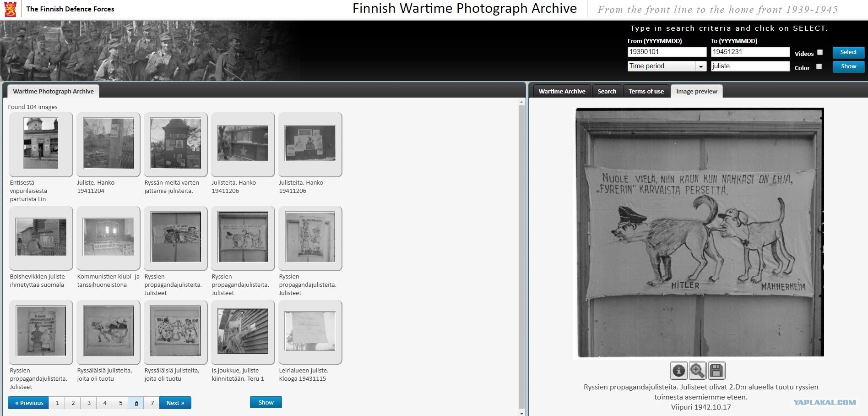Open the Terms of use tab
The height and width of the screenshot is (416, 868).
[646, 91]
